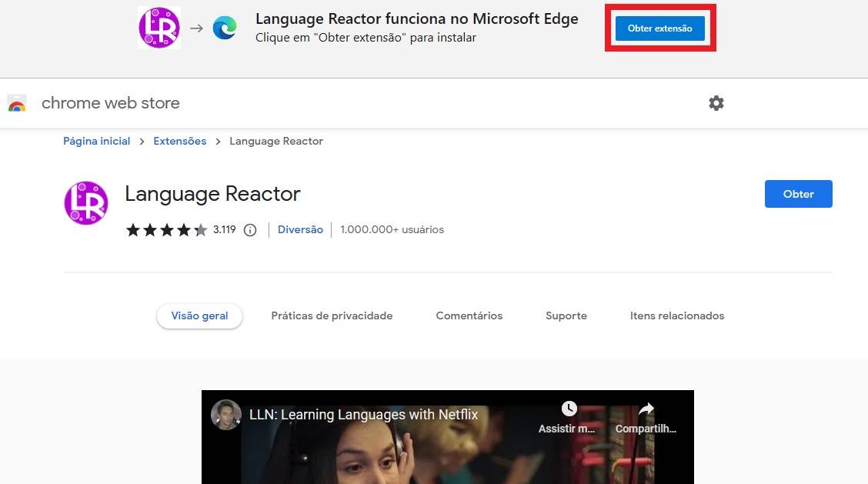
Task: Go to Página inicial breadcrumb
Action: point(96,142)
